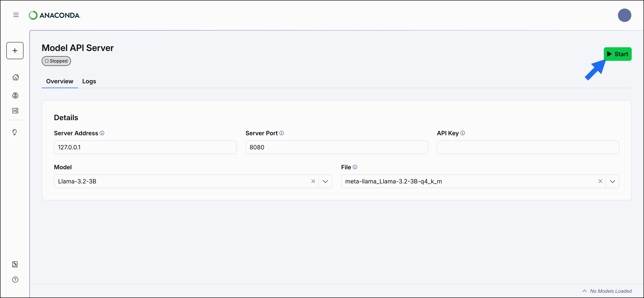Go to Home via the sidebar house icon

pos(15,77)
